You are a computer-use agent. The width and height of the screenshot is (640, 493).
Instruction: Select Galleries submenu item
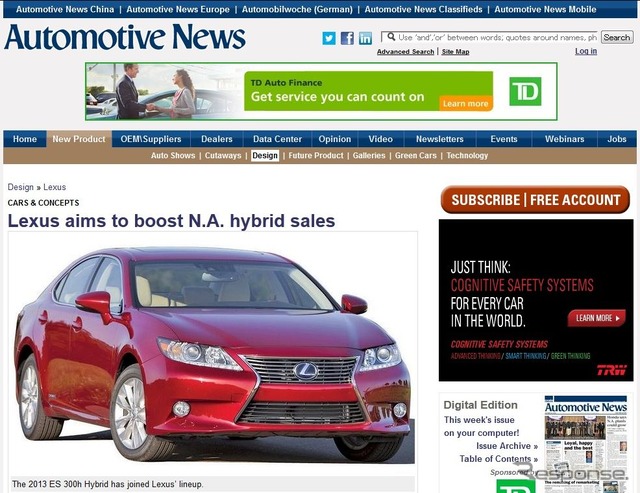(x=369, y=155)
